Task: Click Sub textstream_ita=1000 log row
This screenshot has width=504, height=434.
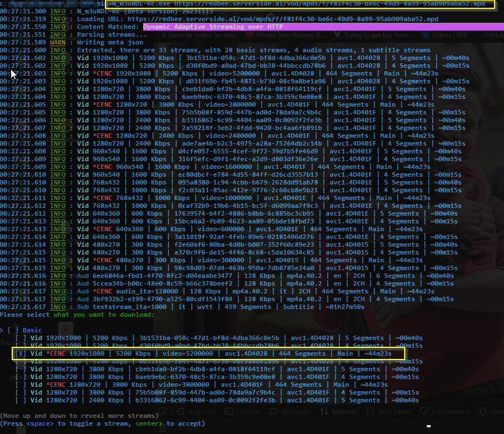Action: [182, 307]
